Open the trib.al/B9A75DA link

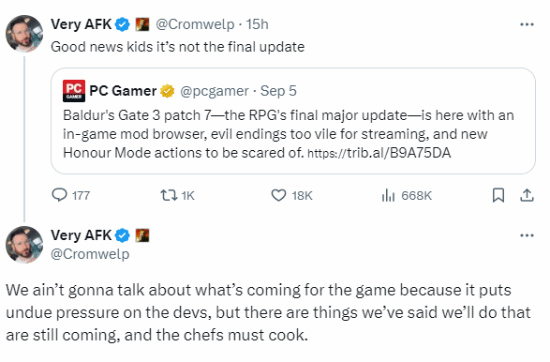(379, 153)
